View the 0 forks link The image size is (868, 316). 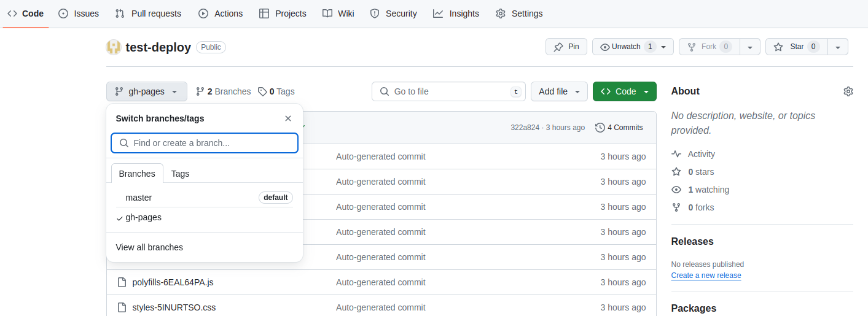693,207
